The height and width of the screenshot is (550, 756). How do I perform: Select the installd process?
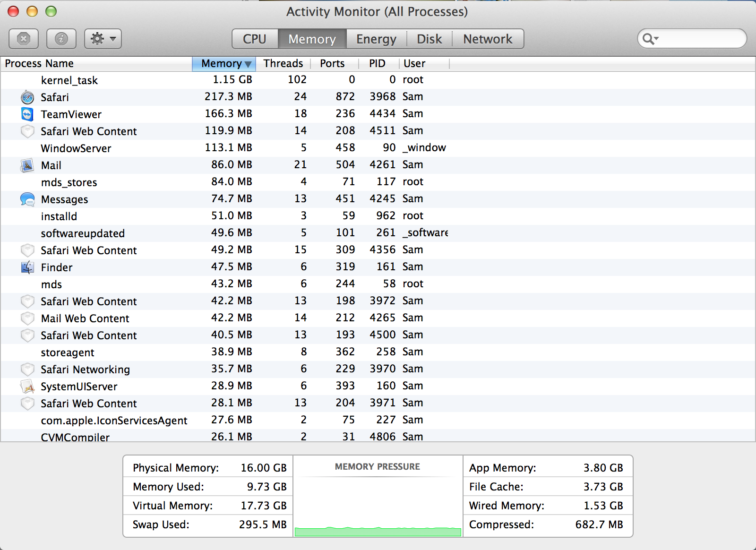pyautogui.click(x=378, y=216)
